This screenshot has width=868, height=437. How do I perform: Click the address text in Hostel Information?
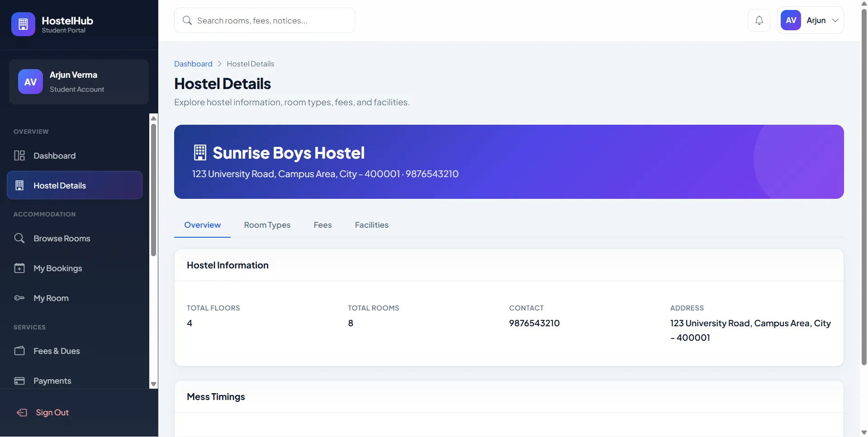(x=750, y=330)
